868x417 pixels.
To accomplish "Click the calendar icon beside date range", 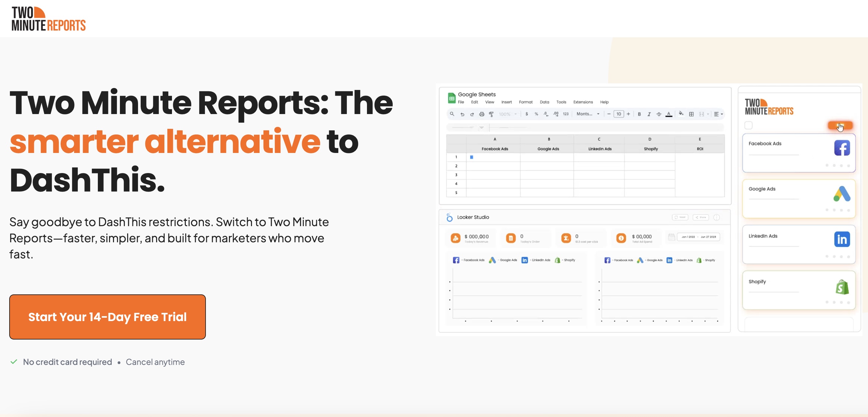I will [x=671, y=237].
